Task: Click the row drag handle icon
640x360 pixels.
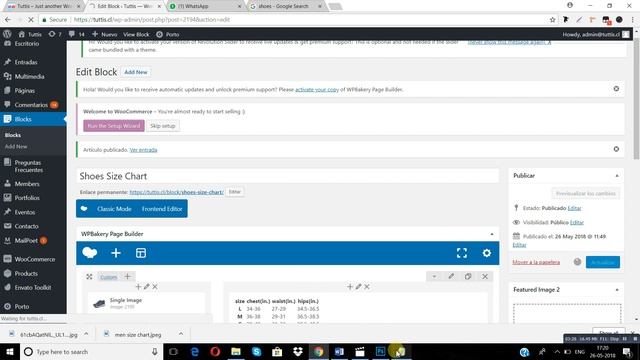Action: click(89, 277)
